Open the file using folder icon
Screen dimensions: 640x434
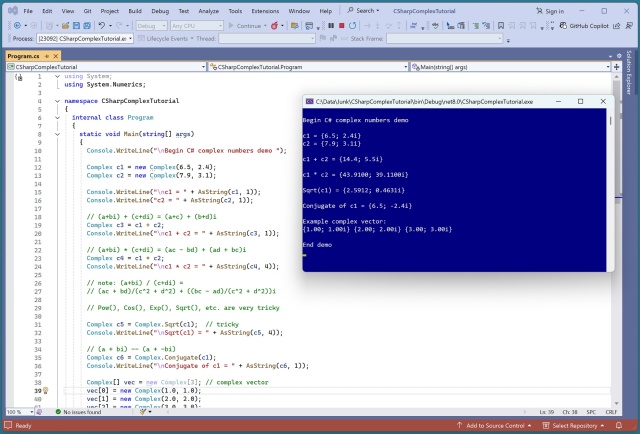[x=65, y=26]
